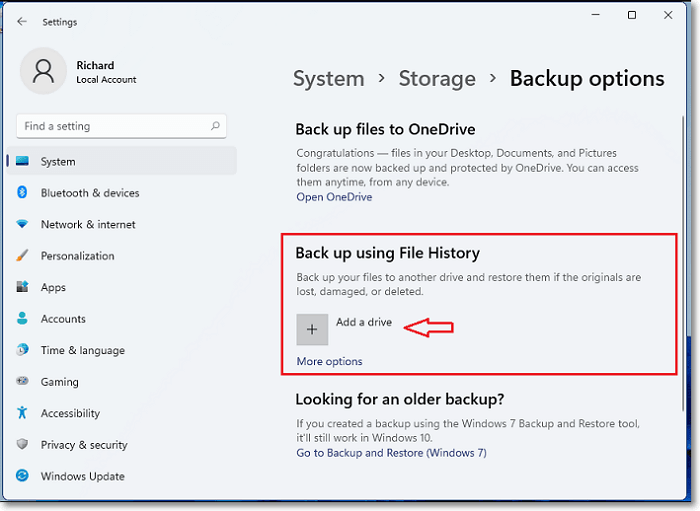Click the Richard user profile avatar
The height and width of the screenshot is (511, 700).
click(x=43, y=72)
